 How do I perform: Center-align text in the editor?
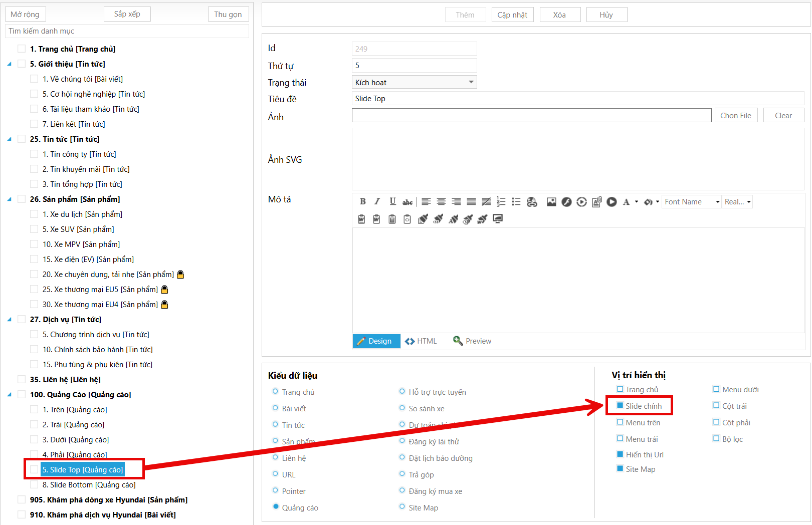point(441,201)
